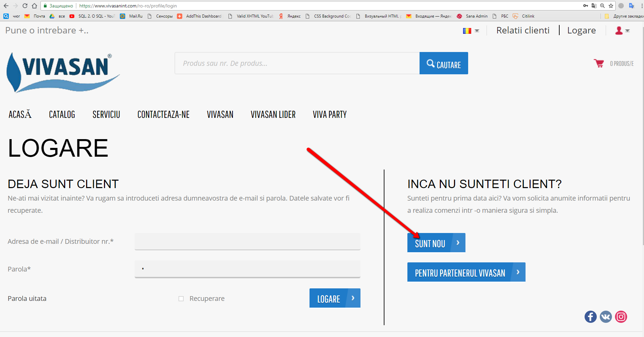Click the saved password key icon
644x337 pixels.
[x=585, y=6]
